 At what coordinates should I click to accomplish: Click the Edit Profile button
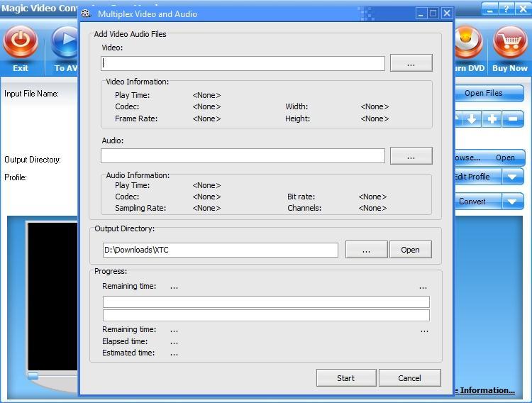point(477,177)
